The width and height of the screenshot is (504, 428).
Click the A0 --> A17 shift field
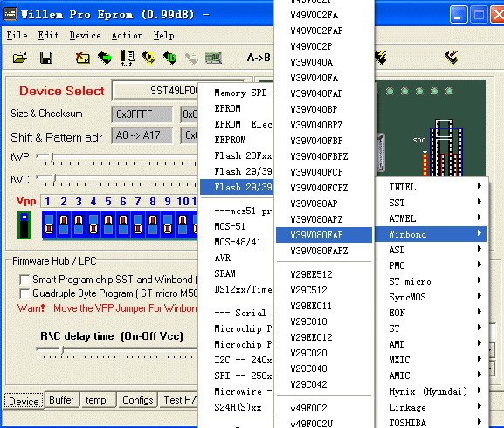click(142, 135)
